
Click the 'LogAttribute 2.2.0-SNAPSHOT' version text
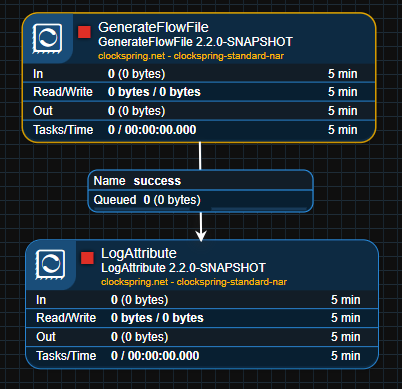183,268
